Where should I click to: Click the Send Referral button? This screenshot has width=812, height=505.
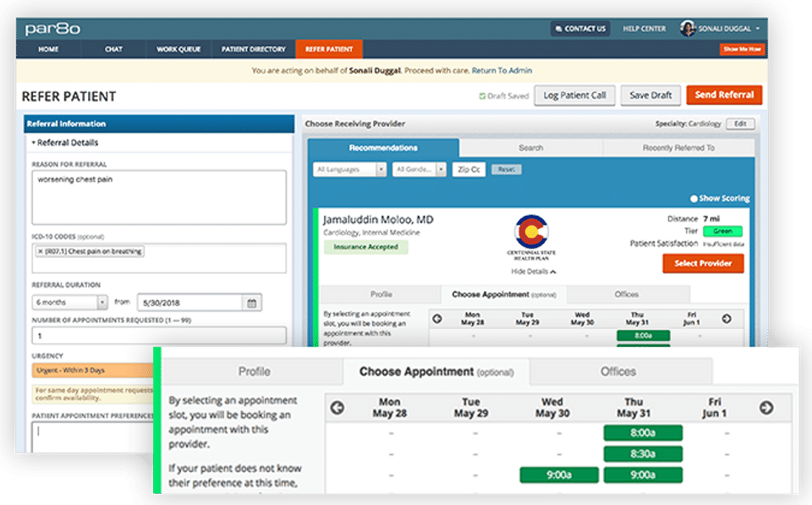tap(724, 95)
